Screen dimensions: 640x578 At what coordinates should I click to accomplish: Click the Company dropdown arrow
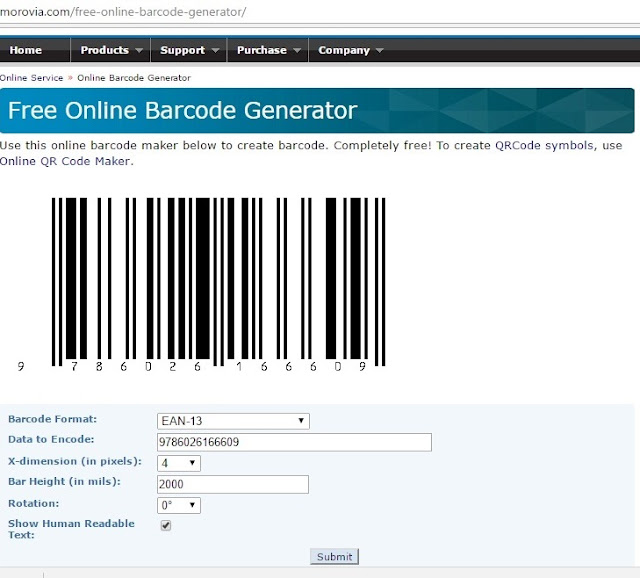point(379,51)
